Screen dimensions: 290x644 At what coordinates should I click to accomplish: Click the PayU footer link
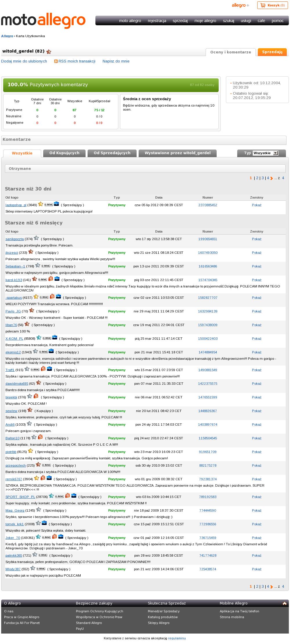(80, 629)
